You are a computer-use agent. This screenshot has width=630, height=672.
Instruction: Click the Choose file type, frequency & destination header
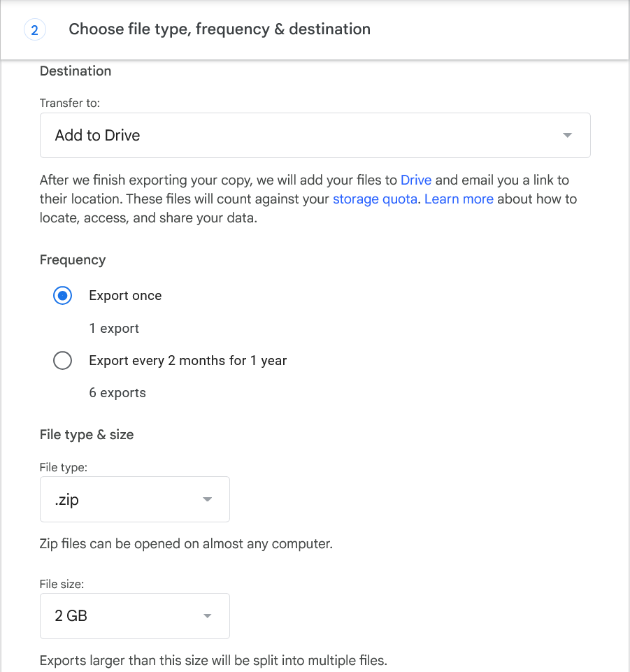point(219,29)
